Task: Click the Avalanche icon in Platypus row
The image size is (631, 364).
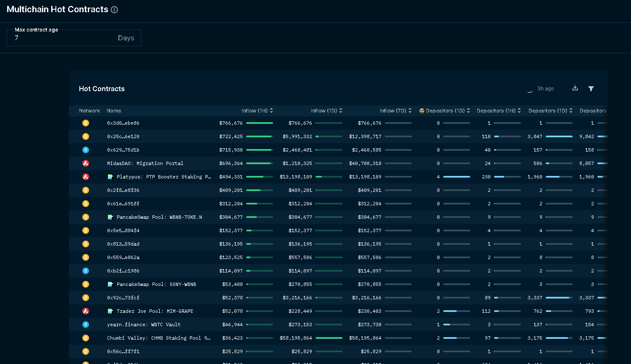Action: click(86, 177)
